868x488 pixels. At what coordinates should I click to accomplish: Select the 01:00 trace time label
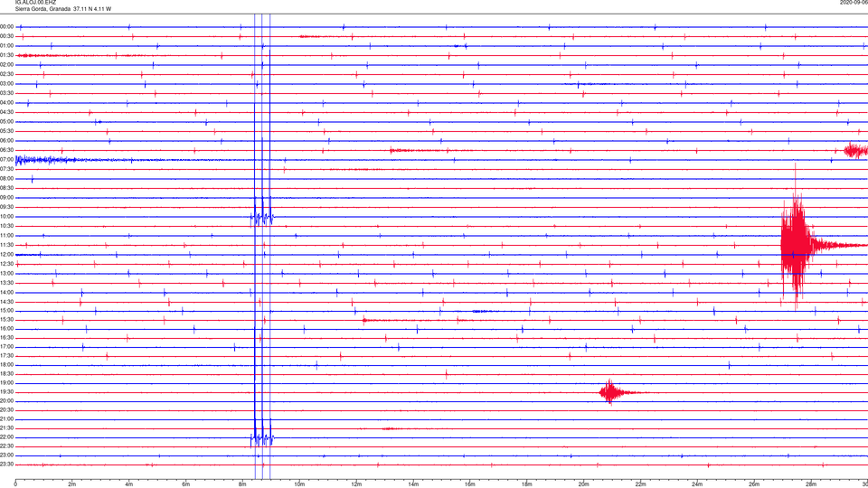click(6, 45)
